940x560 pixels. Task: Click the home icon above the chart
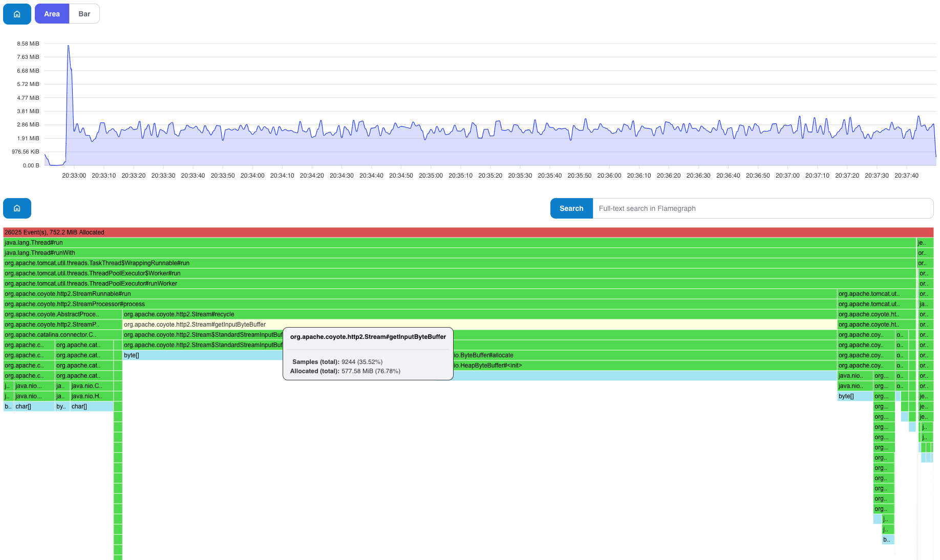click(17, 14)
